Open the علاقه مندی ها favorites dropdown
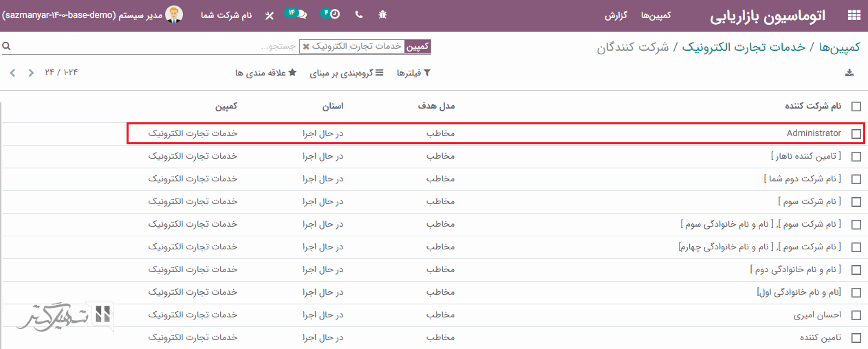868x349 pixels. tap(265, 73)
